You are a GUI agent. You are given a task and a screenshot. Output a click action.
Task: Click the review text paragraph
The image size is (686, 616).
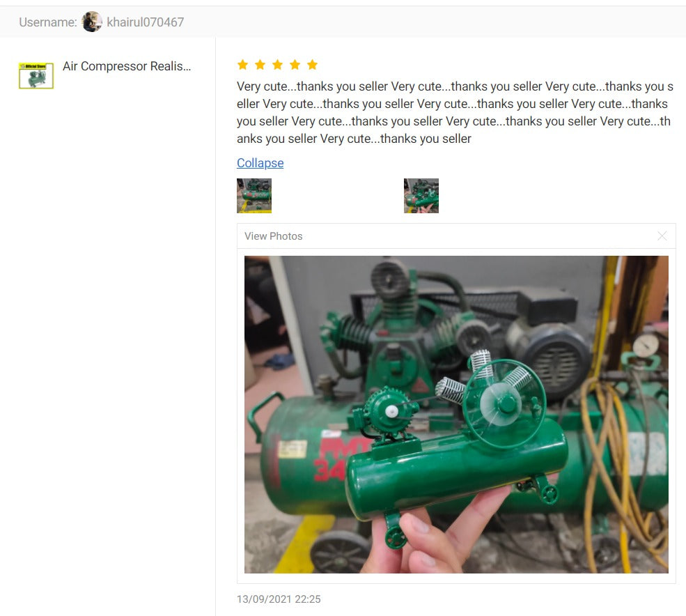pos(455,112)
